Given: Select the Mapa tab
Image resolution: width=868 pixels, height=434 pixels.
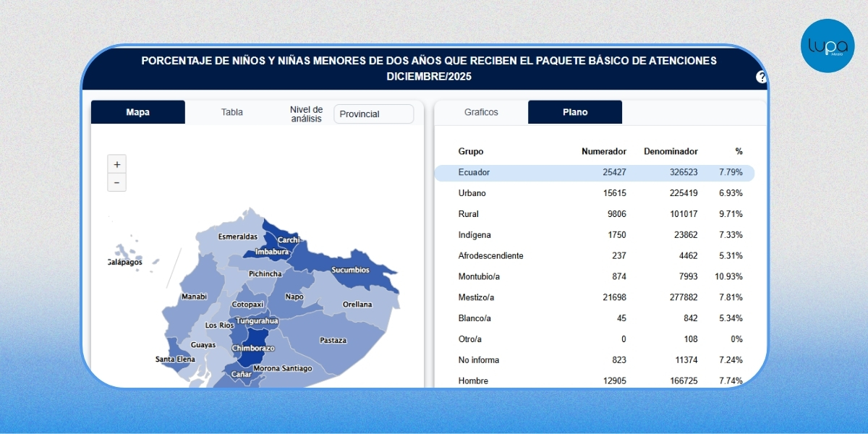Looking at the screenshot, I should 138,112.
